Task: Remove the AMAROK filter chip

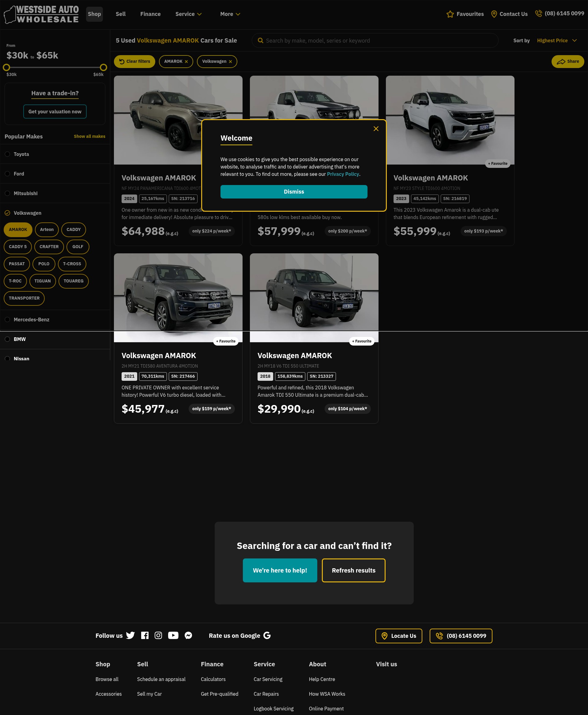Action: 186,62
